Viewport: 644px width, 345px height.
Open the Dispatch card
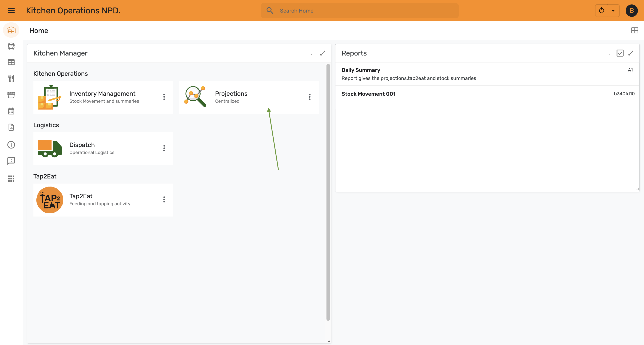[x=103, y=148]
